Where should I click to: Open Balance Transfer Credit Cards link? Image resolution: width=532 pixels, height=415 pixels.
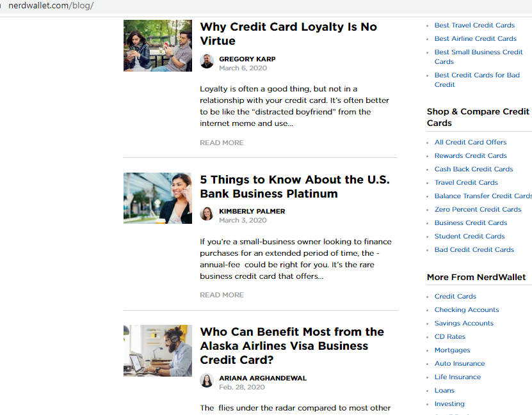coord(483,196)
